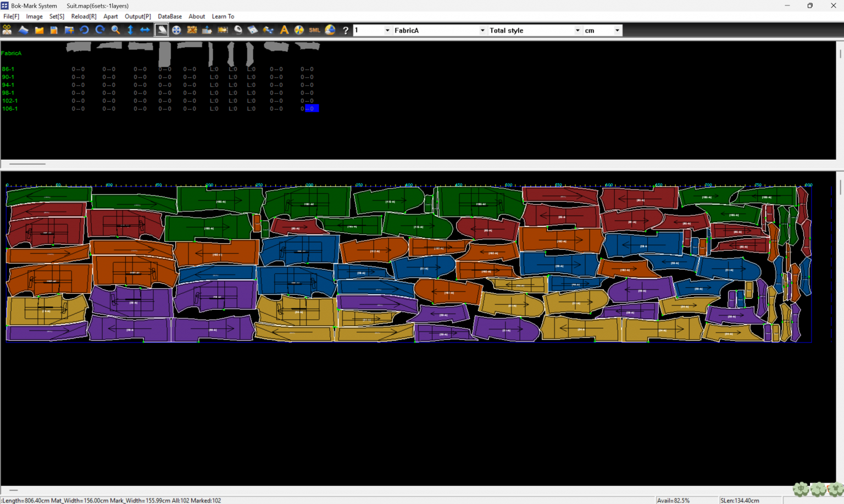Click the folder with plus icon
The width and height of the screenshot is (844, 504).
(69, 30)
